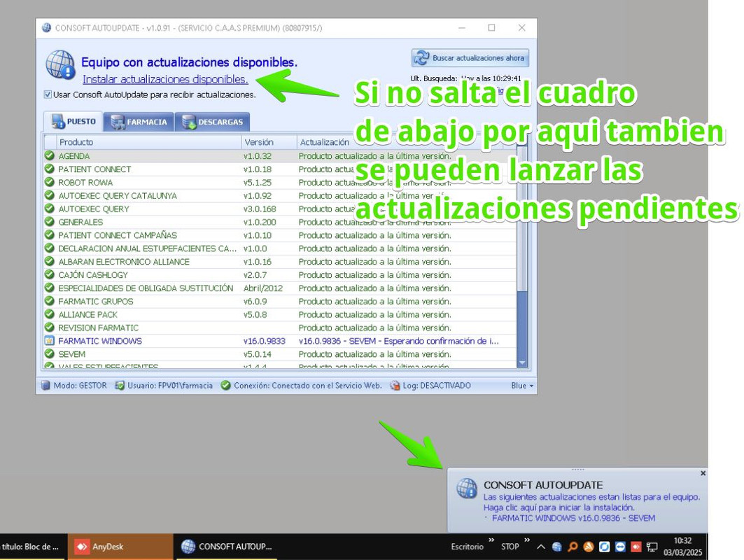Viewport: 744px width, 560px height.
Task: Click the STOP toolbar label
Action: coord(510,547)
